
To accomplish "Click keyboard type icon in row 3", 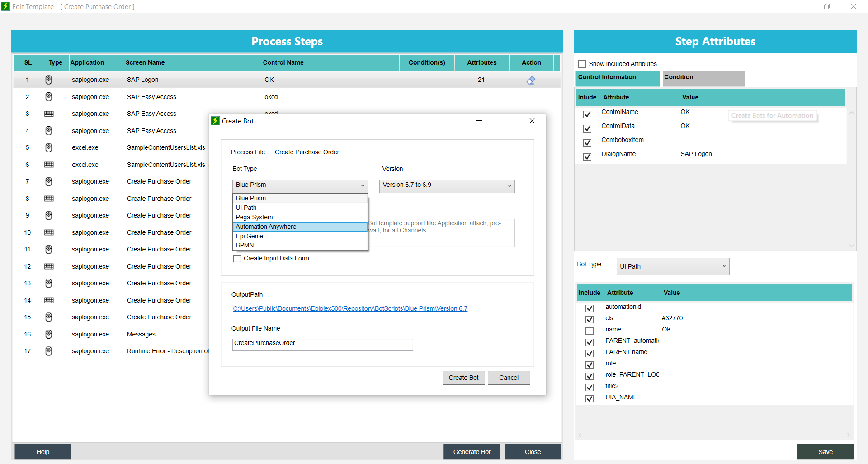I will [x=49, y=114].
